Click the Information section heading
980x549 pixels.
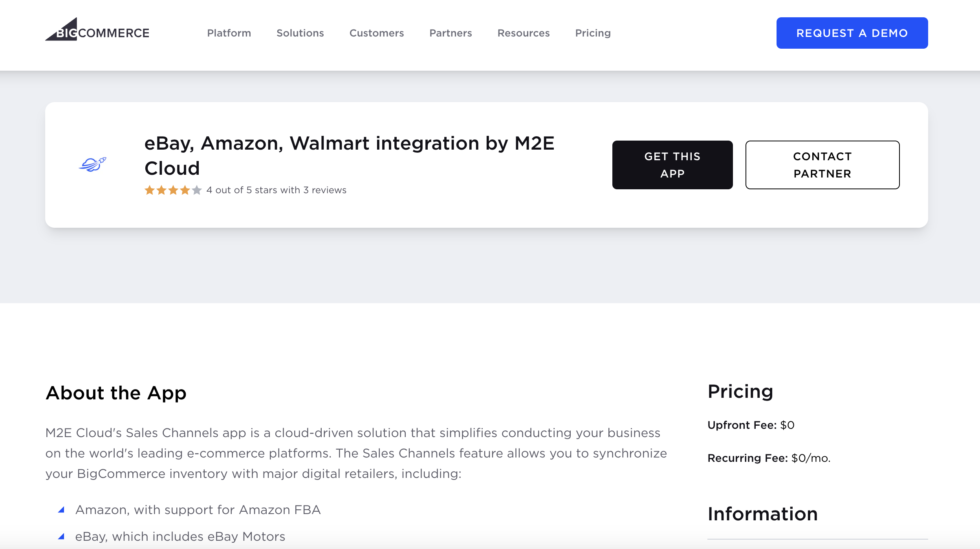pyautogui.click(x=762, y=514)
